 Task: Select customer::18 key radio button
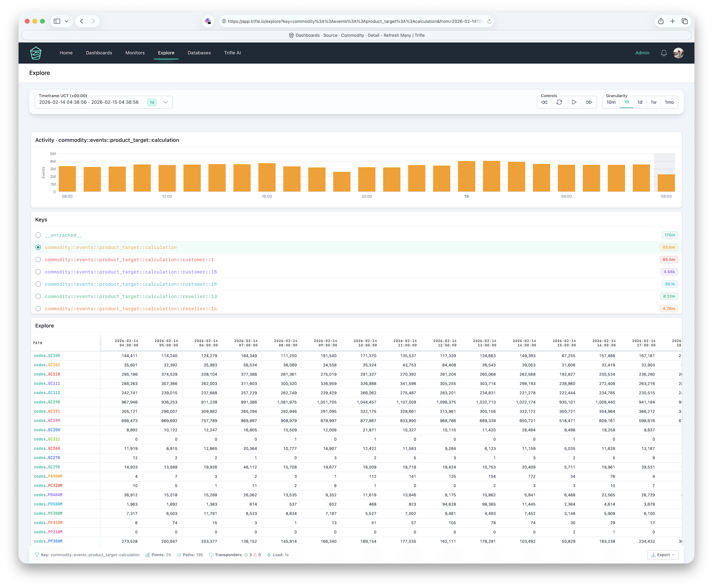pyautogui.click(x=38, y=272)
